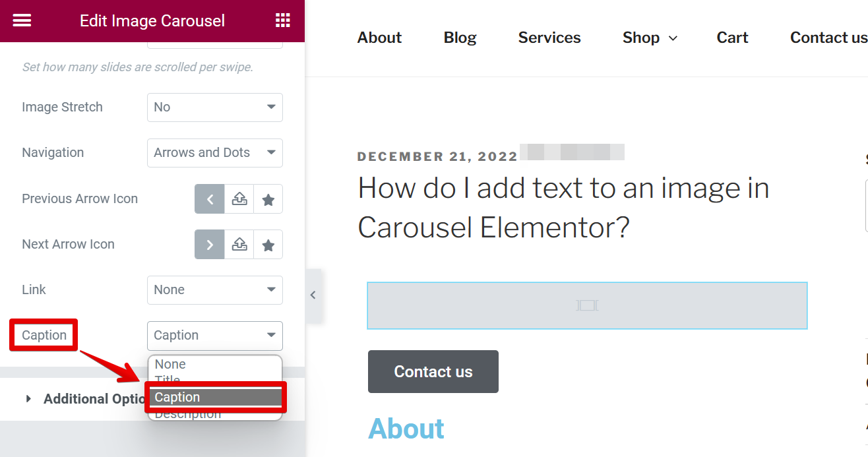
Task: Open the icon library for Next Arrow Icon
Action: click(268, 244)
